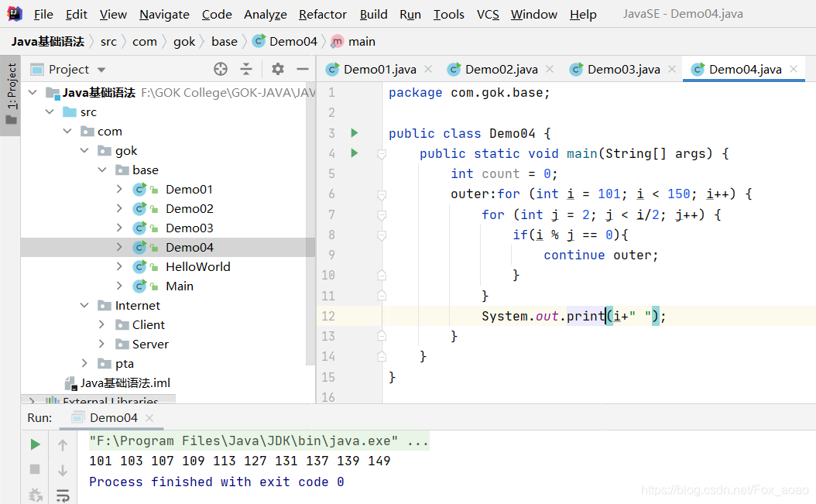The height and width of the screenshot is (504, 816).
Task: Open the Edit menu
Action: pos(77,14)
